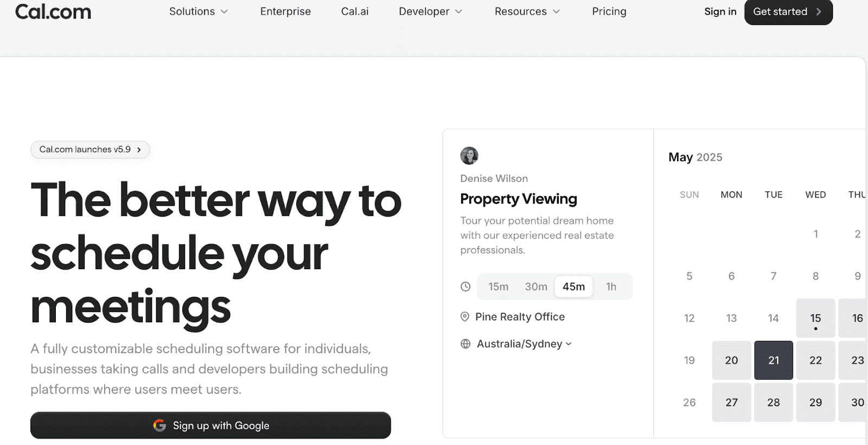
Task: Click the WED column header
Action: [815, 195]
